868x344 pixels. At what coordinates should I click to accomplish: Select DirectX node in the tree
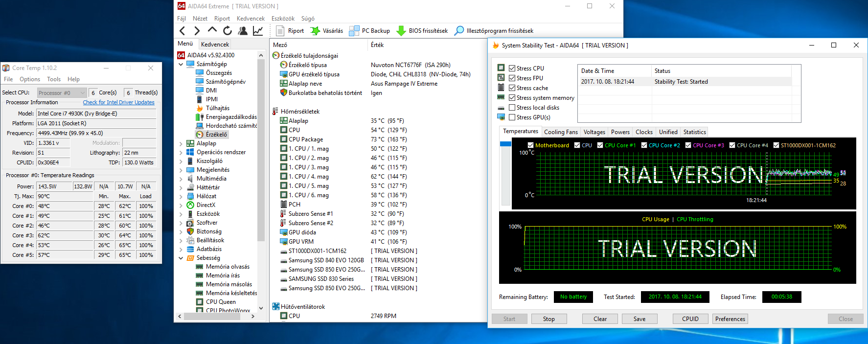click(206, 205)
